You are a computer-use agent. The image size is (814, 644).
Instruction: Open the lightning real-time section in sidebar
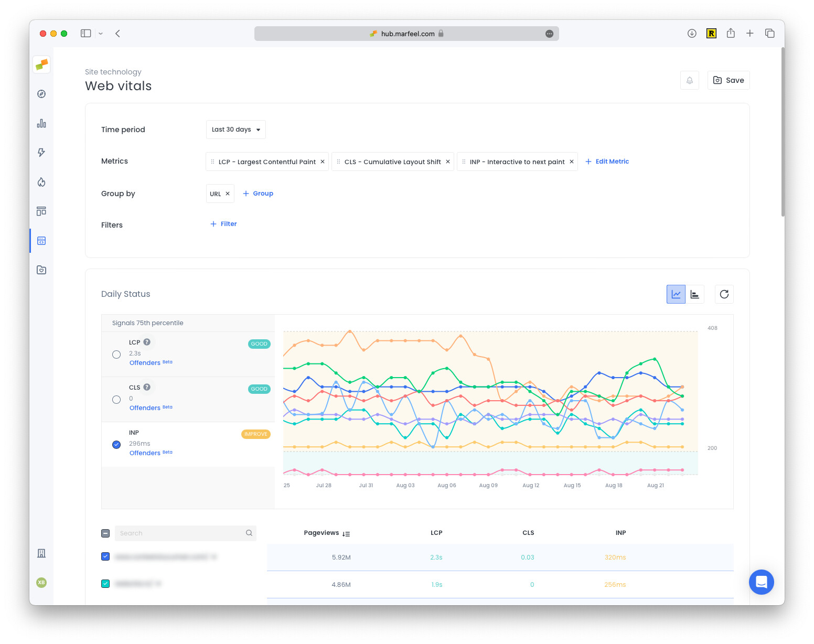(41, 153)
